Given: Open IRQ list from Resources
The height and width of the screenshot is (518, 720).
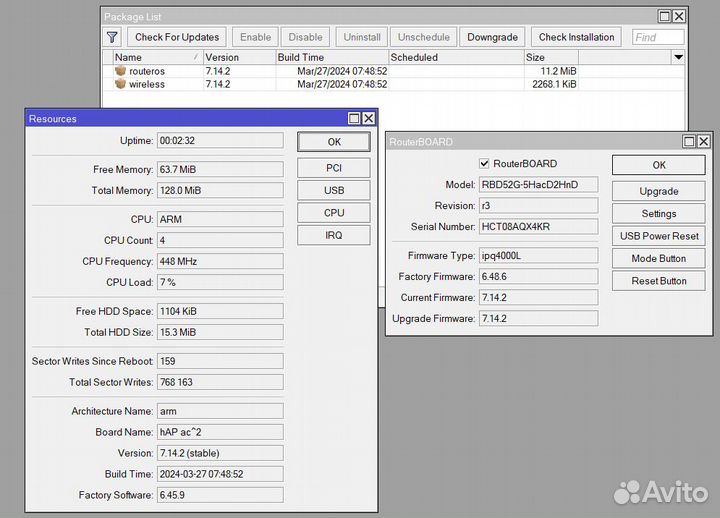Looking at the screenshot, I should [334, 235].
